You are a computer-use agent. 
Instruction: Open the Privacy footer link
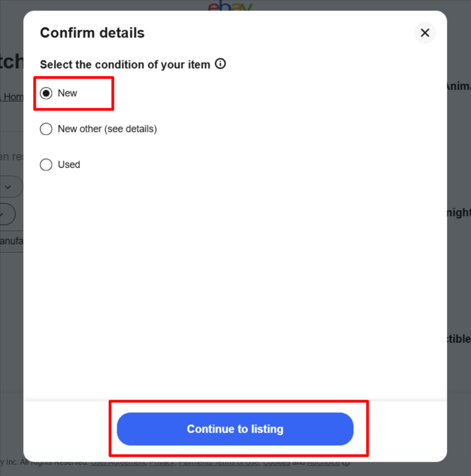point(162,463)
